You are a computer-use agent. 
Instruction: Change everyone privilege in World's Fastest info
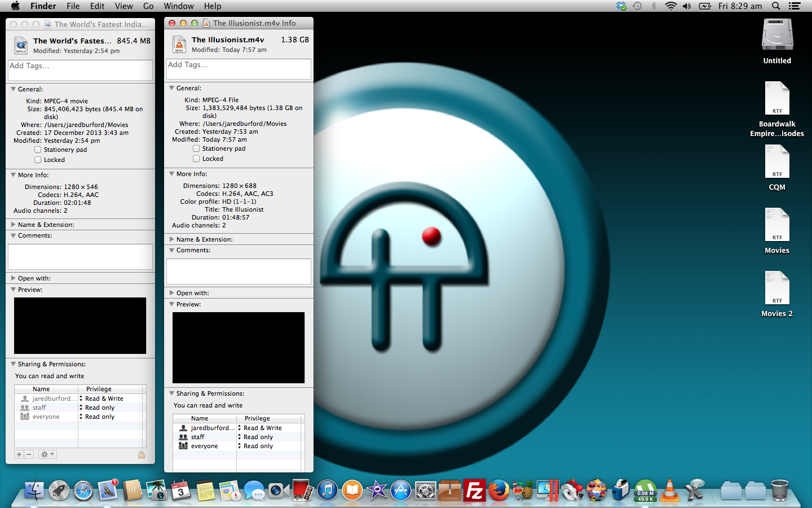[x=111, y=417]
